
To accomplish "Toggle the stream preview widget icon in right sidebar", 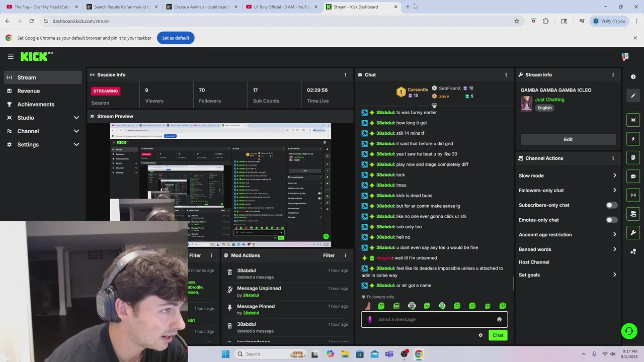I will (x=633, y=120).
